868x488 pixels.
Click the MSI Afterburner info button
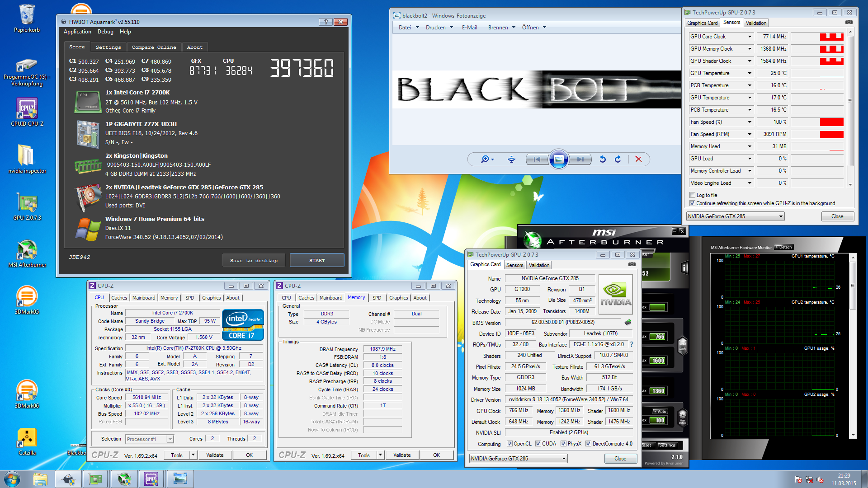pos(684,268)
